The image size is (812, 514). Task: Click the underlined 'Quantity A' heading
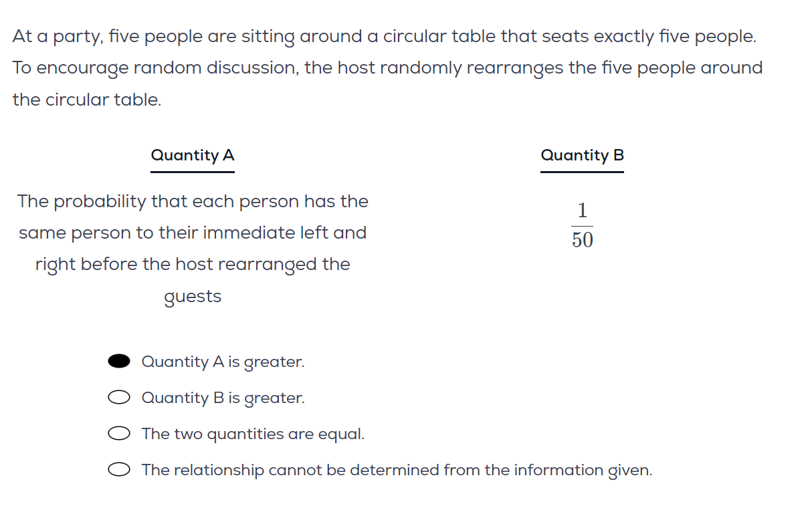(x=193, y=156)
